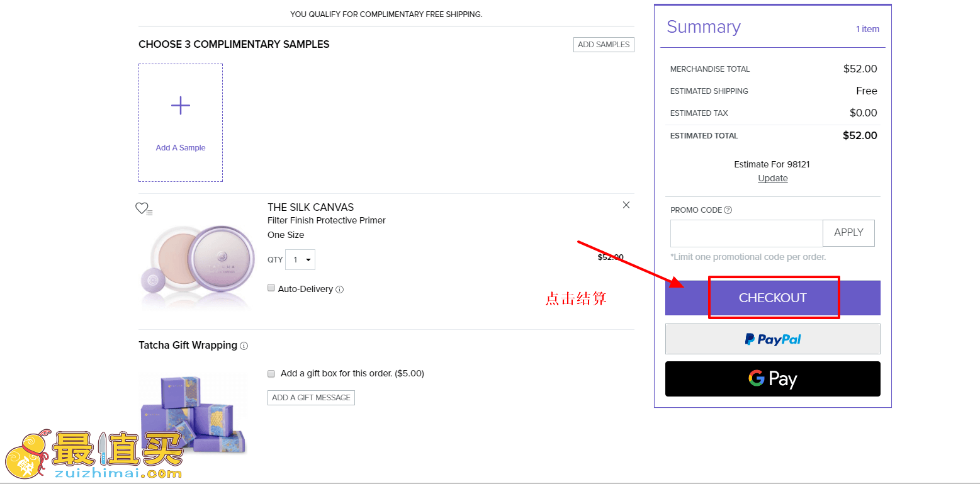Click the '1 item' count in Summary
The height and width of the screenshot is (484, 980).
pyautogui.click(x=867, y=29)
